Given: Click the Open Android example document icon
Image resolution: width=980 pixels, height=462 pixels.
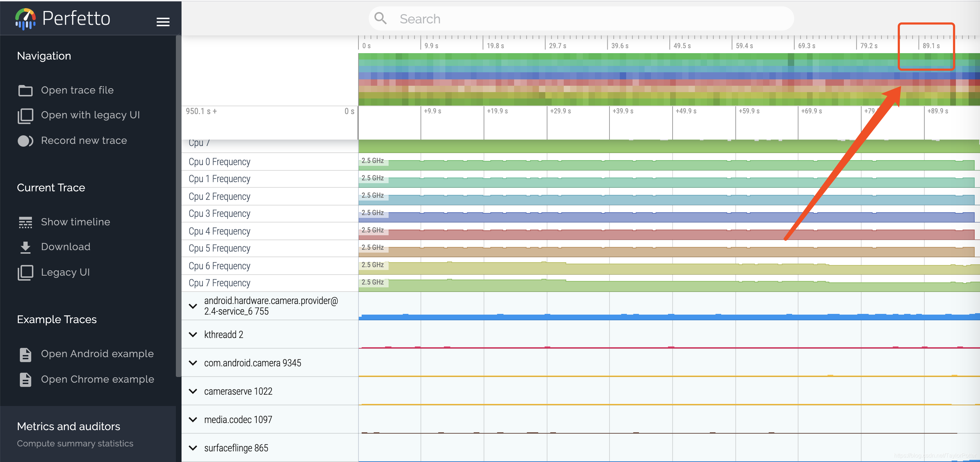Looking at the screenshot, I should click(26, 354).
